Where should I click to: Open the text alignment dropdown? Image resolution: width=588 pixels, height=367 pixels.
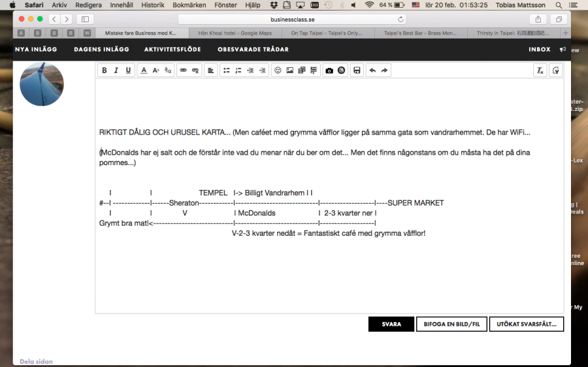[x=210, y=71]
